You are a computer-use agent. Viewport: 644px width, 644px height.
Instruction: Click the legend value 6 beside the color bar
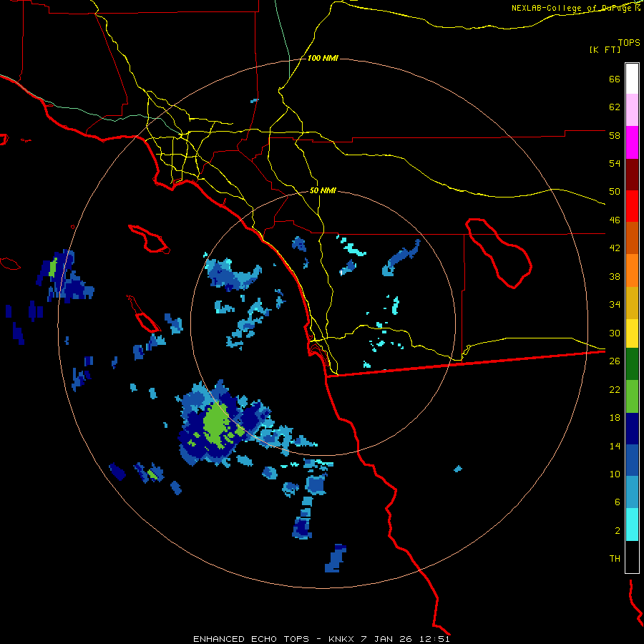pos(618,502)
